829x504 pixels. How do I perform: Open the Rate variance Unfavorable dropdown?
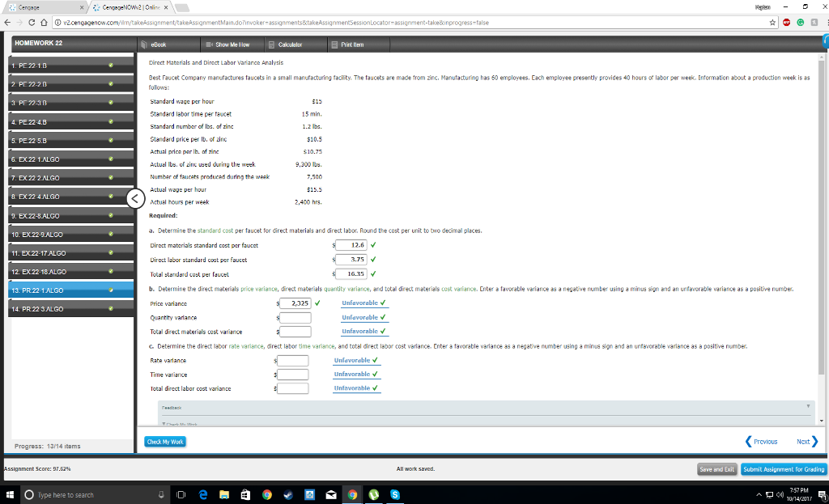354,360
